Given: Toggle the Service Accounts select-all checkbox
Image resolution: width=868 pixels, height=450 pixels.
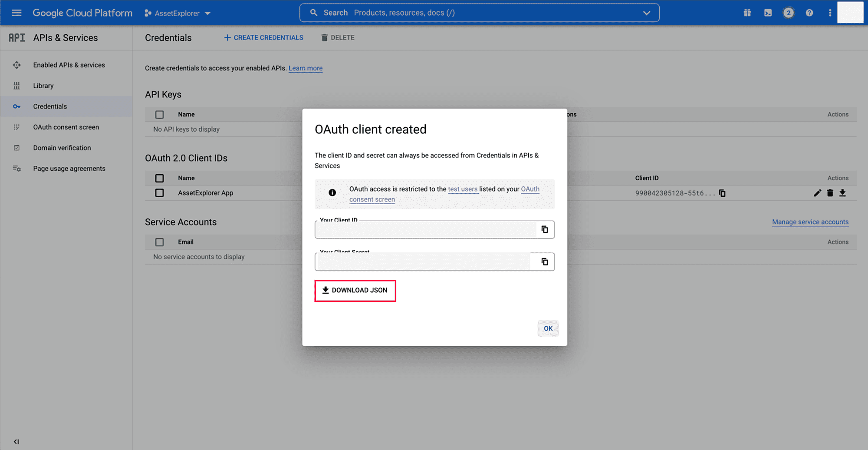Looking at the screenshot, I should [160, 242].
